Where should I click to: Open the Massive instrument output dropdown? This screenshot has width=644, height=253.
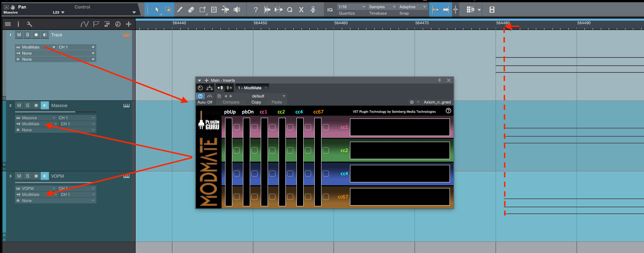coord(36,118)
